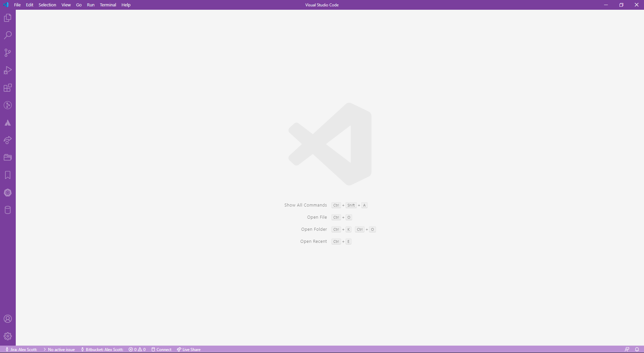Open the database cylinder icon
Image resolution: width=644 pixels, height=353 pixels.
[x=8, y=210]
